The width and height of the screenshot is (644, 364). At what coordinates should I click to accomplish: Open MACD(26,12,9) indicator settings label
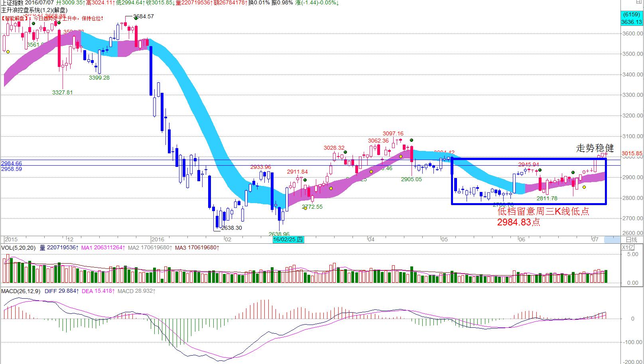tap(21, 291)
